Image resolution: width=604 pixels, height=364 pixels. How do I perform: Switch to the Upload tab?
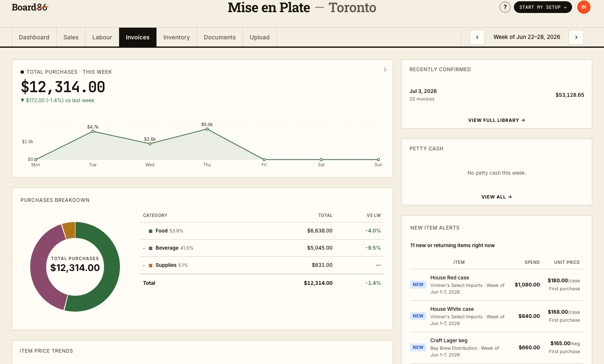click(260, 37)
